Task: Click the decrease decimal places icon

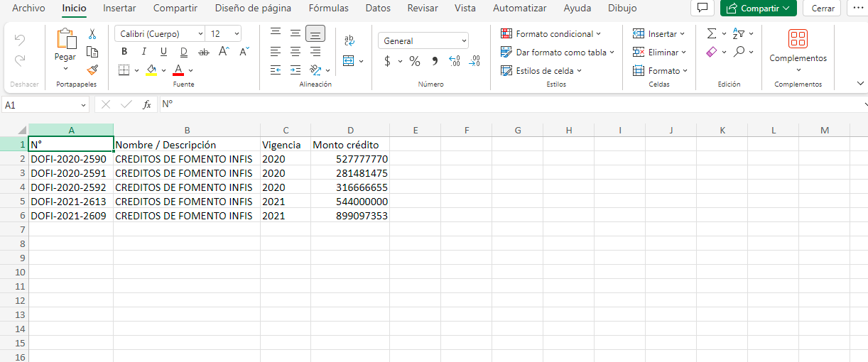Action: click(x=475, y=61)
